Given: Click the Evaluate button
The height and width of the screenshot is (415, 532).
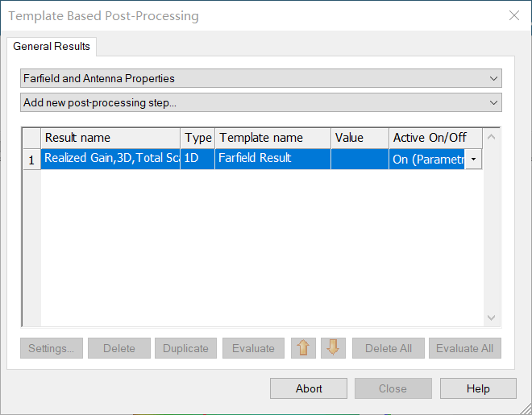Looking at the screenshot, I should 253,348.
